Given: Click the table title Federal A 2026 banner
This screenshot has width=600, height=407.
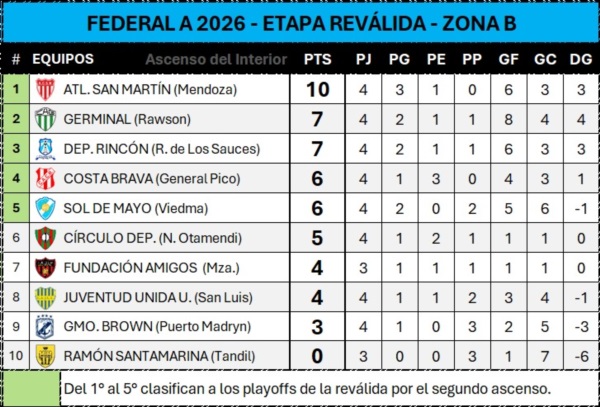Looking at the screenshot, I should click(x=300, y=23).
